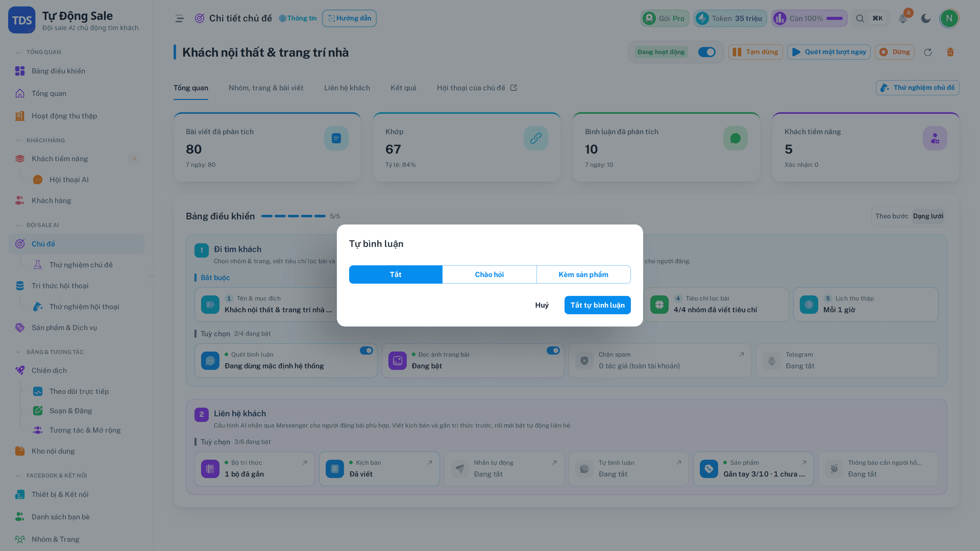Screen dimensions: 980x551
Task: Switch to Nhóm, trang & bài viết tab
Action: tap(266, 88)
